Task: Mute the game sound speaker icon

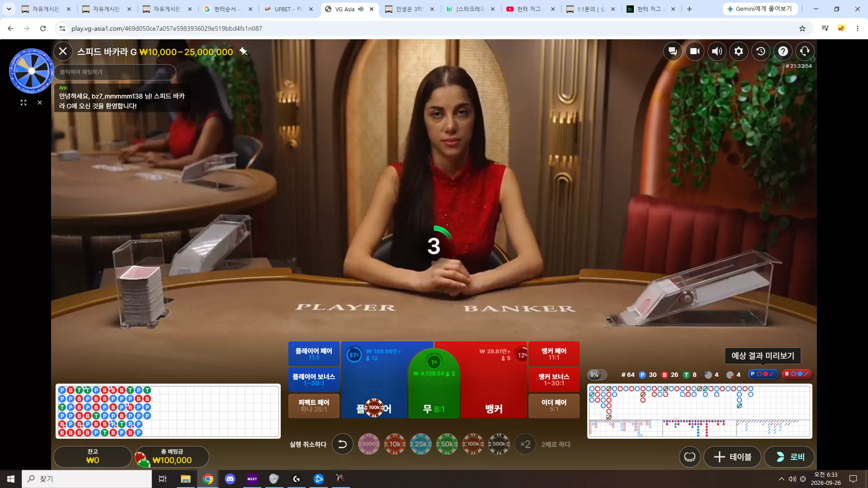Action: [x=717, y=52]
